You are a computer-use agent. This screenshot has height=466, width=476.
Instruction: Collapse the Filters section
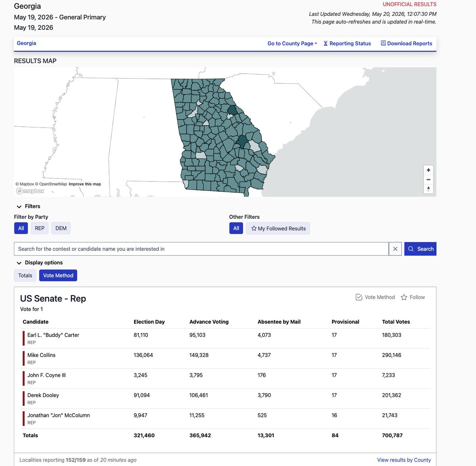pyautogui.click(x=28, y=206)
